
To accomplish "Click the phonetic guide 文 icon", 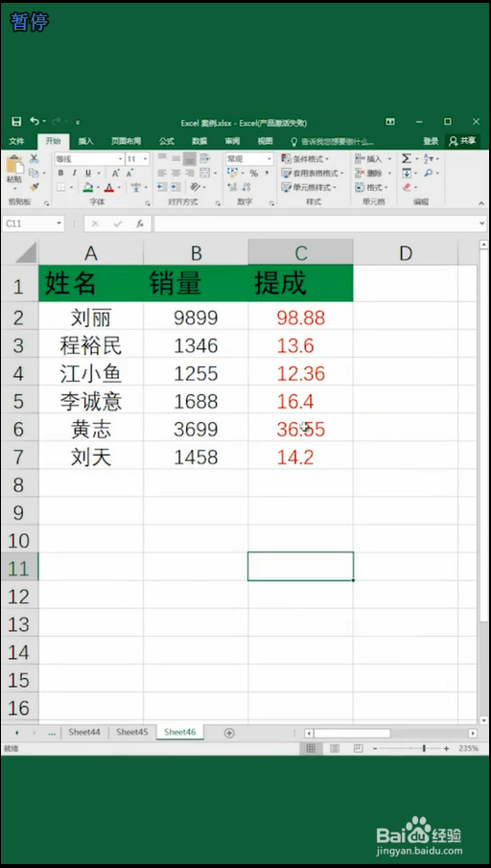I will pyautogui.click(x=136, y=188).
